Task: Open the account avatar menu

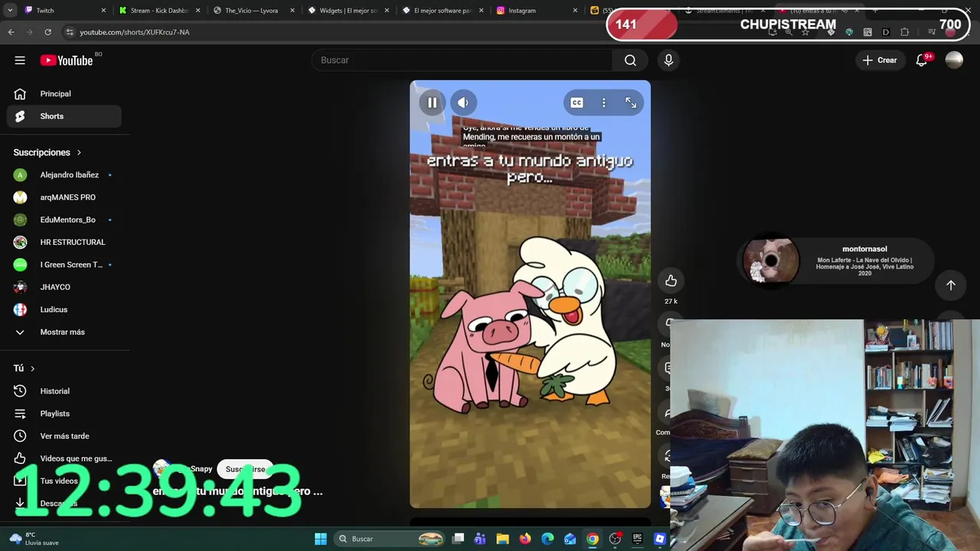Action: click(x=954, y=60)
